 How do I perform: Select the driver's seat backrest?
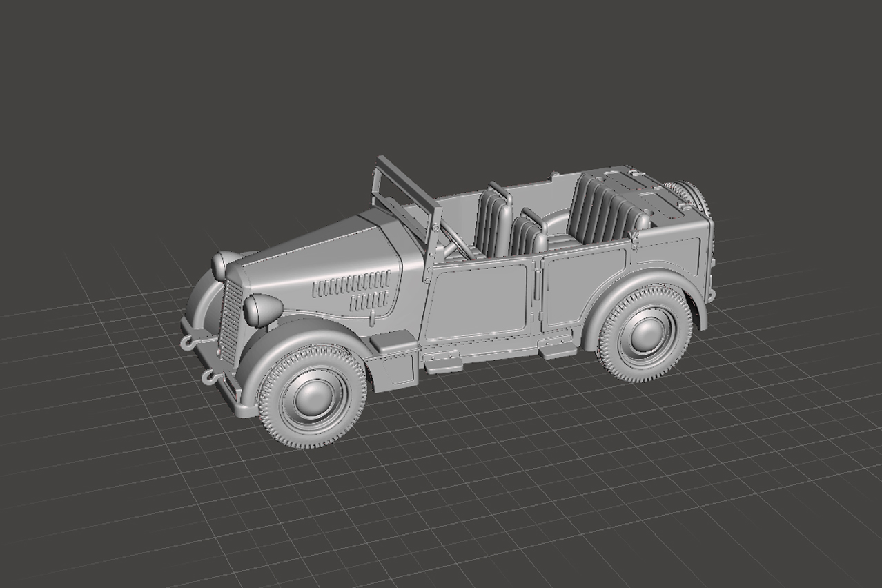pos(493,223)
